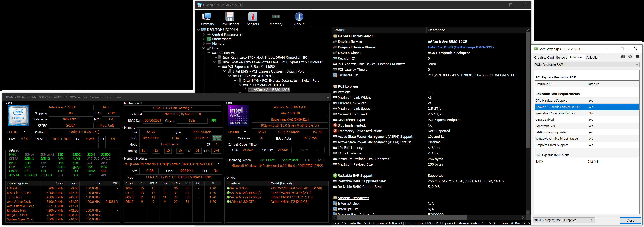The width and height of the screenshot is (644, 227).
Task: Click the red X icon beside Slot Implemented
Action: (x=335, y=125)
